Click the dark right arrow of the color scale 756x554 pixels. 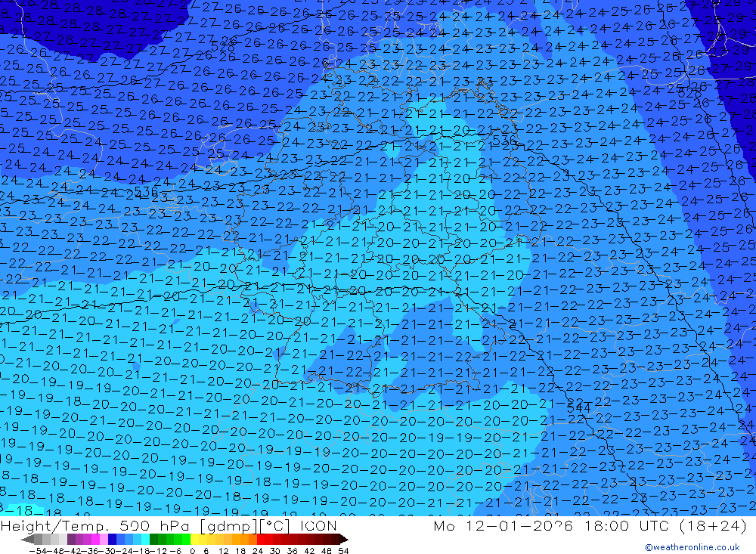coord(344,540)
